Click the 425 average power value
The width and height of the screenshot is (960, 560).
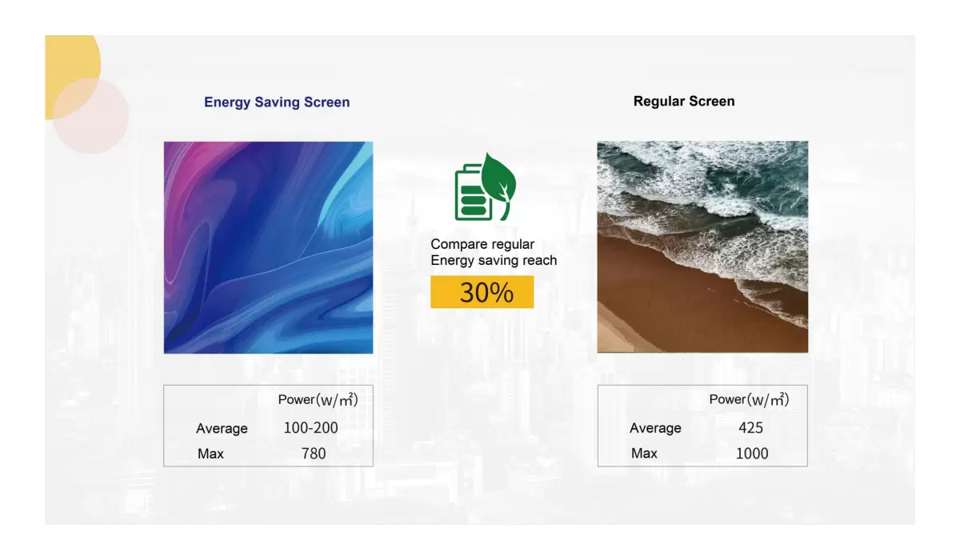tap(750, 428)
